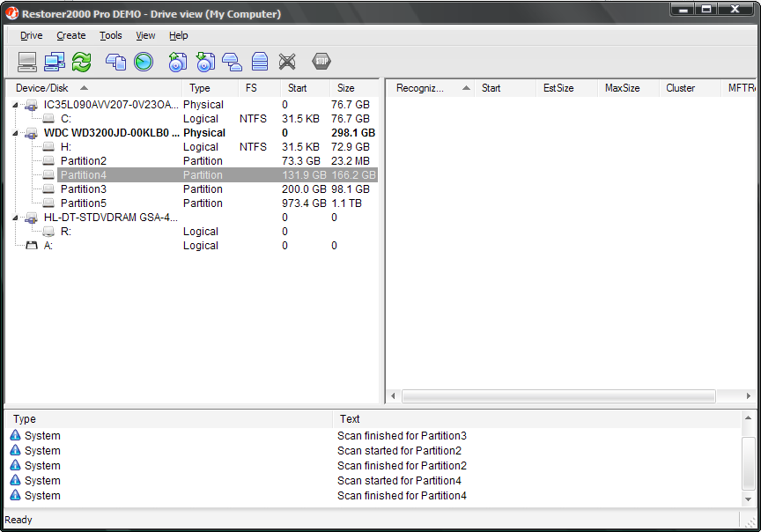Viewport: 761px width, 532px height.
Task: Click the R: optical drive icon
Action: 48,232
